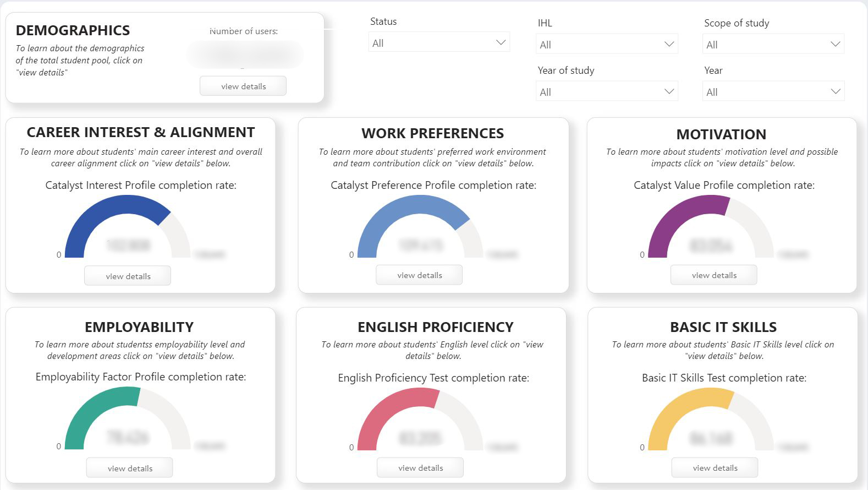This screenshot has height=490, width=868.
Task: View details for Career Interest & Alignment
Action: (x=128, y=276)
